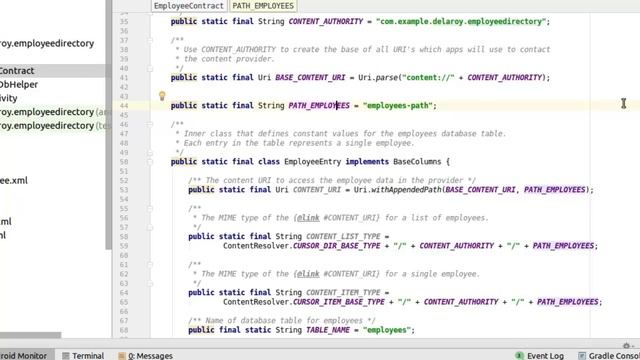Click on BaseColumns interface name
Screen dimensions: 640x360
tap(417, 162)
